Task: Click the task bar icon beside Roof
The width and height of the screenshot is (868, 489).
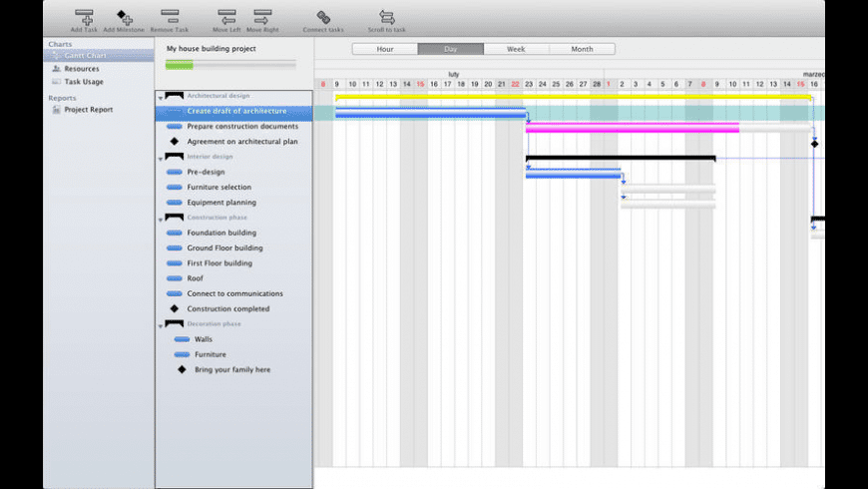Action: coord(175,278)
